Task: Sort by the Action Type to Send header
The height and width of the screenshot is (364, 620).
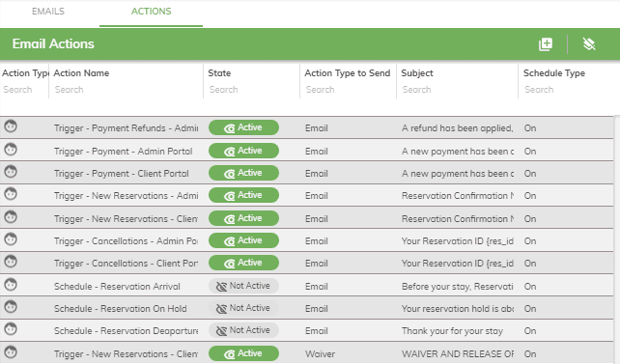Action: coord(347,73)
